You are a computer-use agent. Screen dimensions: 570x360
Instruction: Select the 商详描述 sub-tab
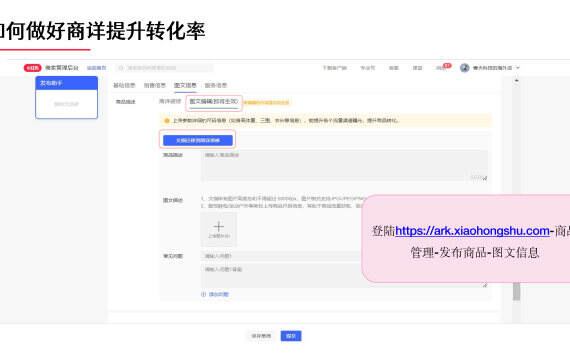click(x=170, y=101)
